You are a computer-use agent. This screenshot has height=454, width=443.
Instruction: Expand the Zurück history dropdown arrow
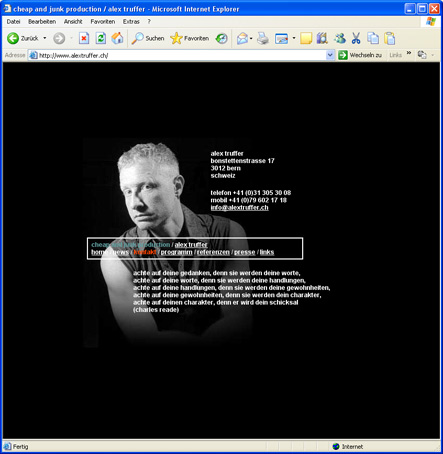(x=45, y=38)
